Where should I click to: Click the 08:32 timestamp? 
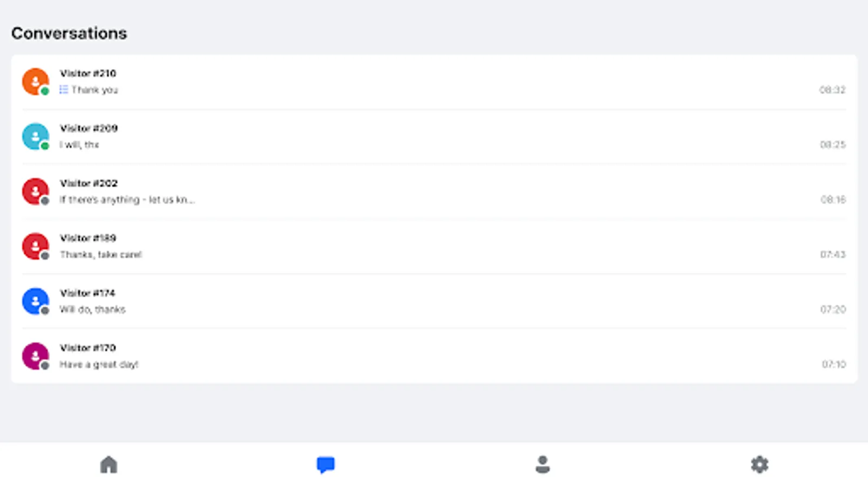click(x=832, y=90)
